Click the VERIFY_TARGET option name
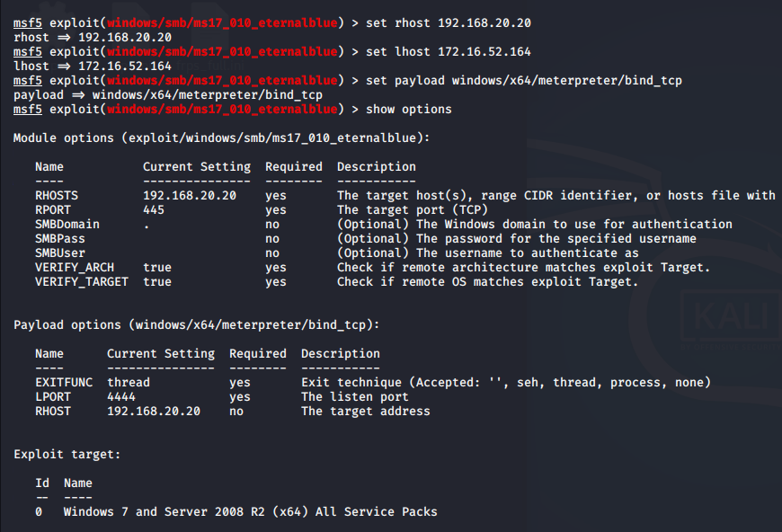 coord(82,282)
